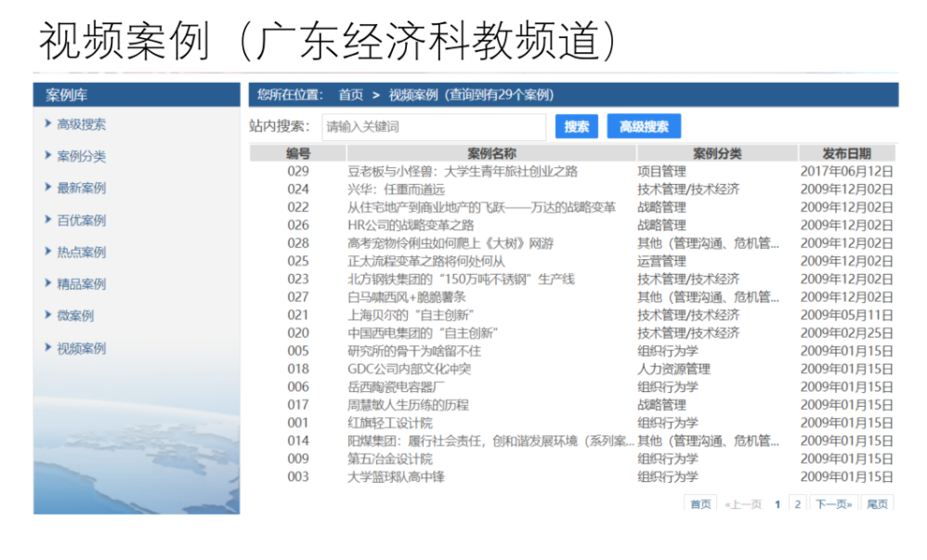The image size is (927, 560).
Task: Select 视频案例 in the sidebar
Action: (82, 348)
